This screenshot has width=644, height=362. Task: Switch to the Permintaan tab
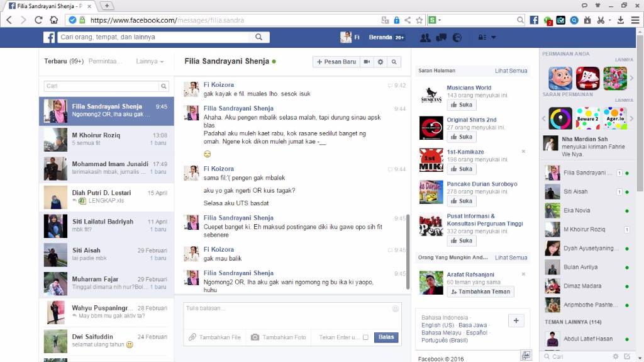click(105, 61)
